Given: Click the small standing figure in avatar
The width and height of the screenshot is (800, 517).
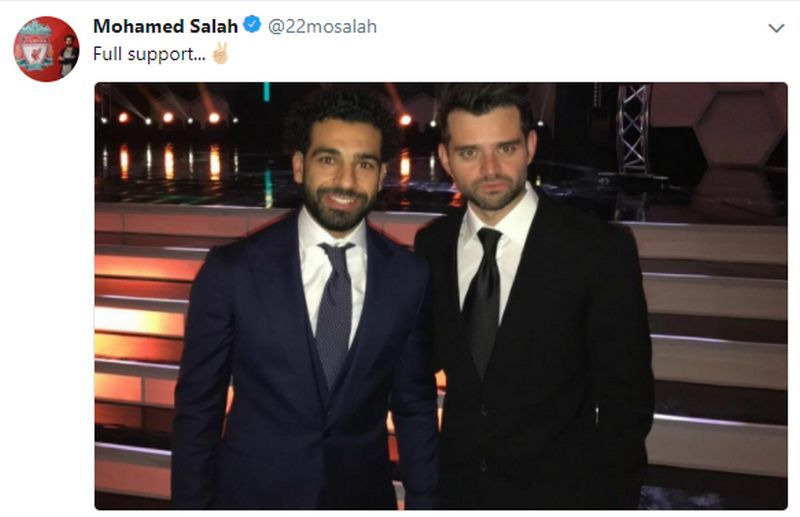Looking at the screenshot, I should (x=68, y=56).
